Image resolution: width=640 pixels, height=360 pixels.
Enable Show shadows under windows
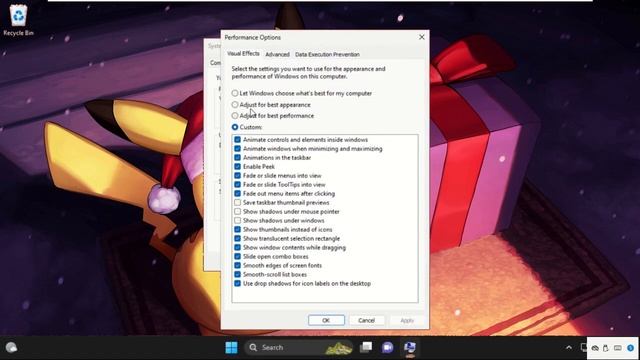click(x=238, y=220)
